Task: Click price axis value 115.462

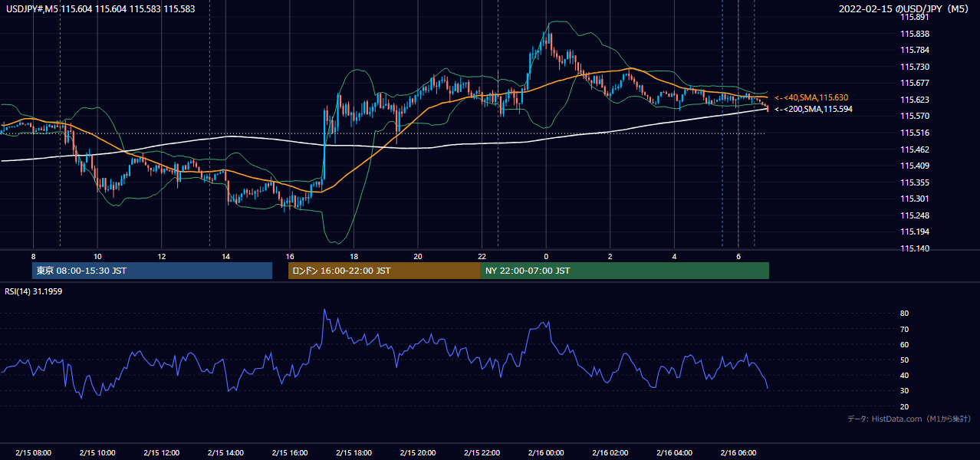Action: click(916, 149)
